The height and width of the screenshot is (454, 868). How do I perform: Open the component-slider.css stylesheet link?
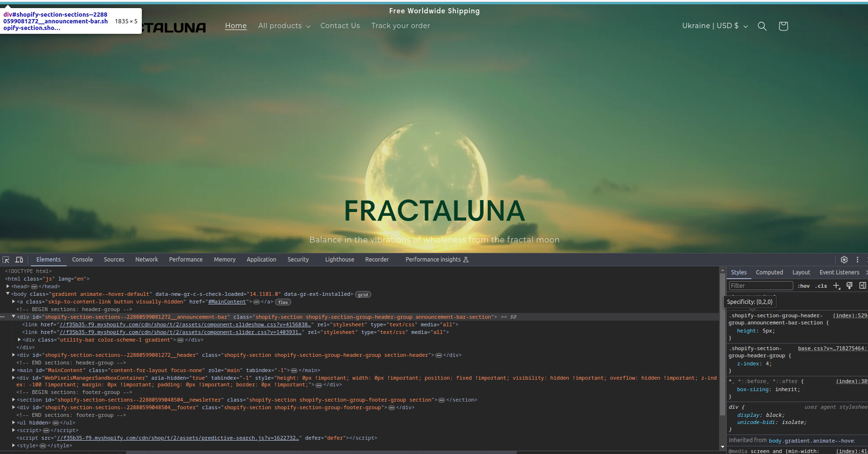[x=180, y=332]
